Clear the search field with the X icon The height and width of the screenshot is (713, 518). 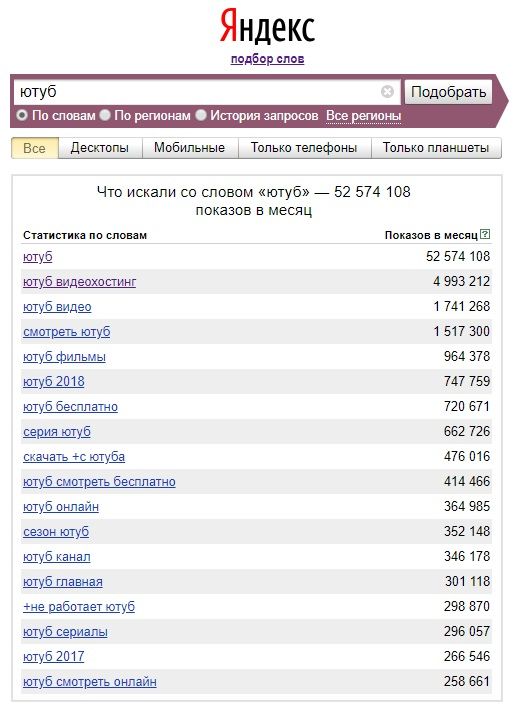click(387, 92)
